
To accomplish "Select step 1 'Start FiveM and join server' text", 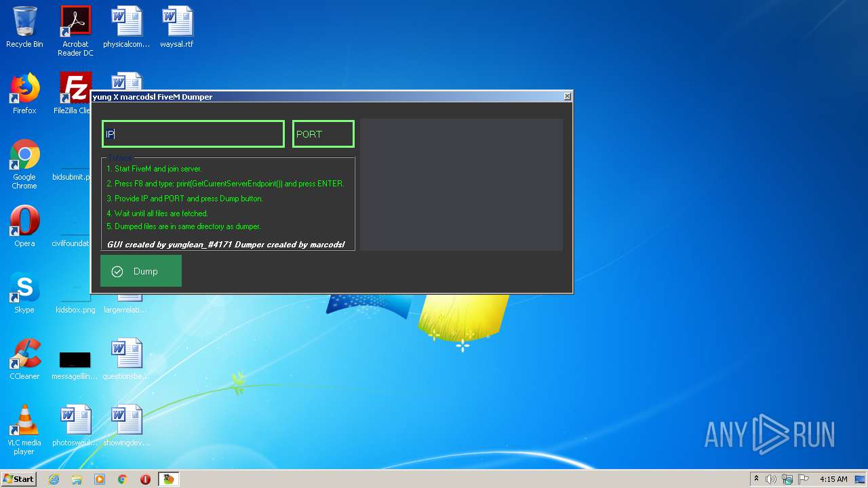I will click(x=155, y=169).
